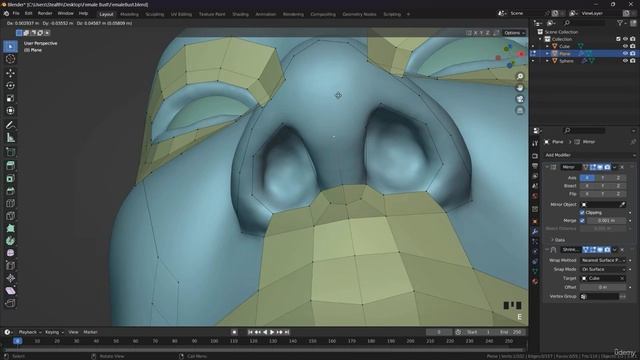Select the Knife tool

10,216
